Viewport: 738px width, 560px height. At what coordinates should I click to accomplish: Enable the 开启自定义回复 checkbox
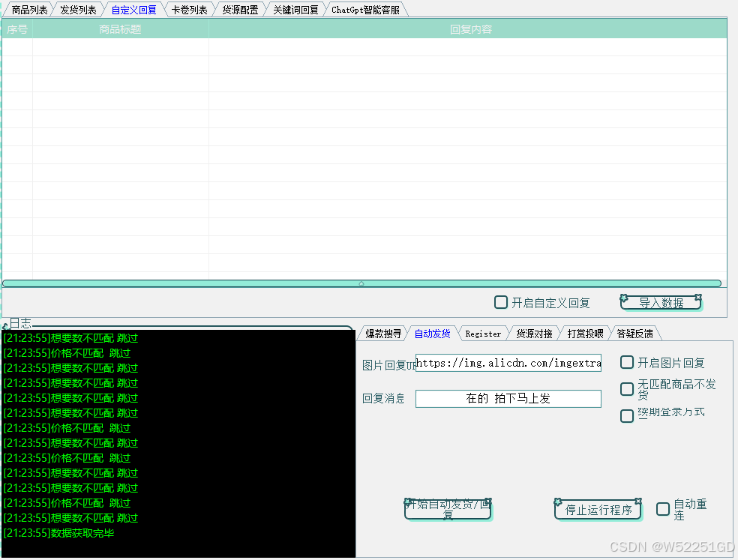coord(501,302)
